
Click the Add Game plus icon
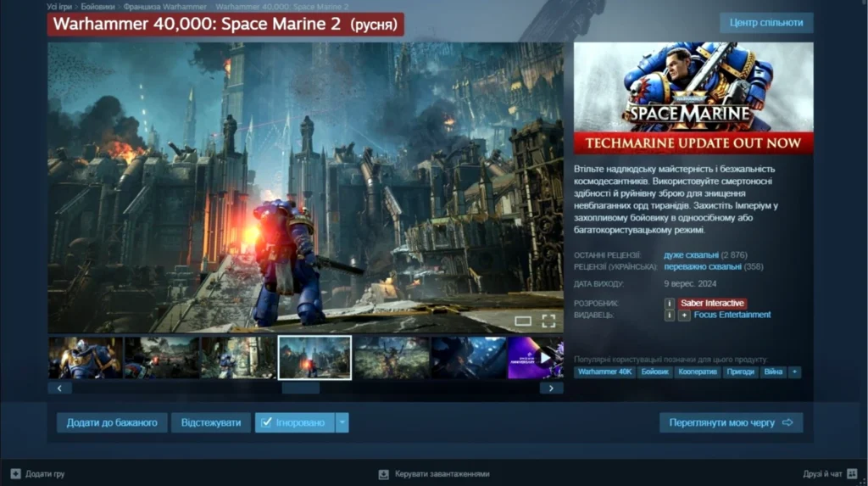tap(15, 473)
